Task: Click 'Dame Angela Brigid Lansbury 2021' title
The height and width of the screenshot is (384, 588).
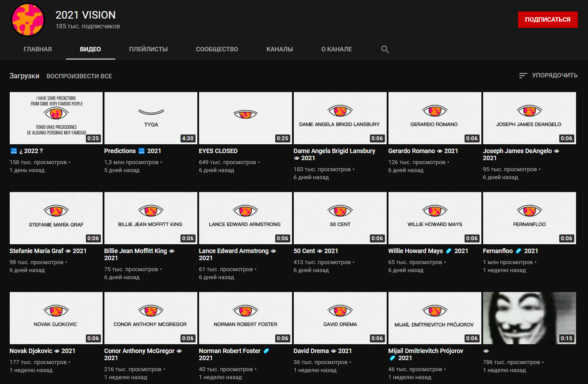Action: (334, 154)
